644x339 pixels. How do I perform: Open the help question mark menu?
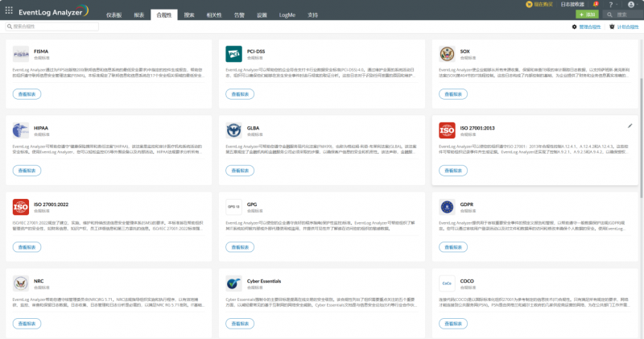tap(611, 5)
